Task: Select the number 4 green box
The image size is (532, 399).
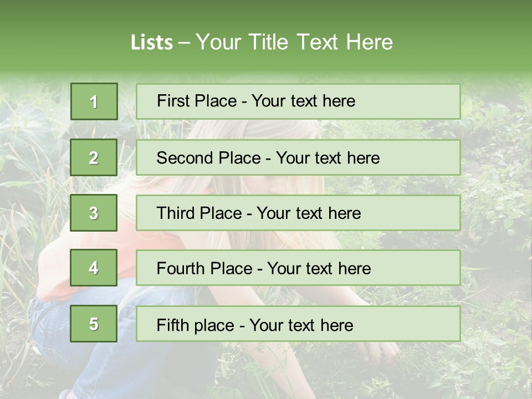Action: coord(94,268)
